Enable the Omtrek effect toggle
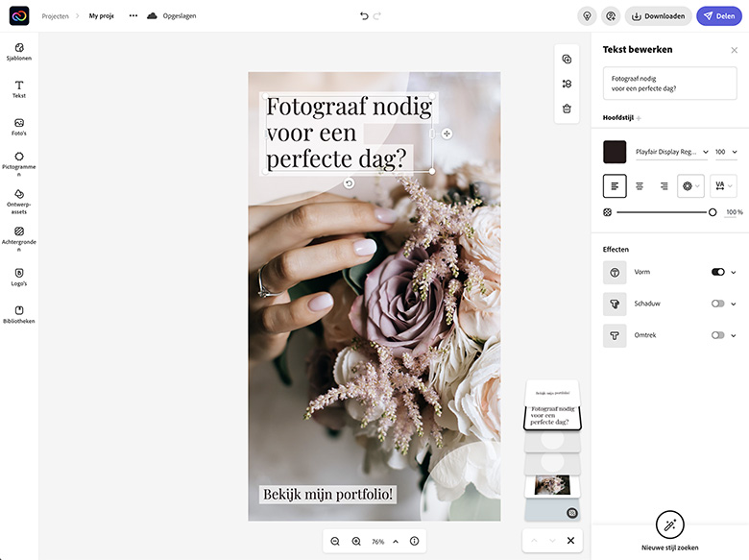 [717, 335]
